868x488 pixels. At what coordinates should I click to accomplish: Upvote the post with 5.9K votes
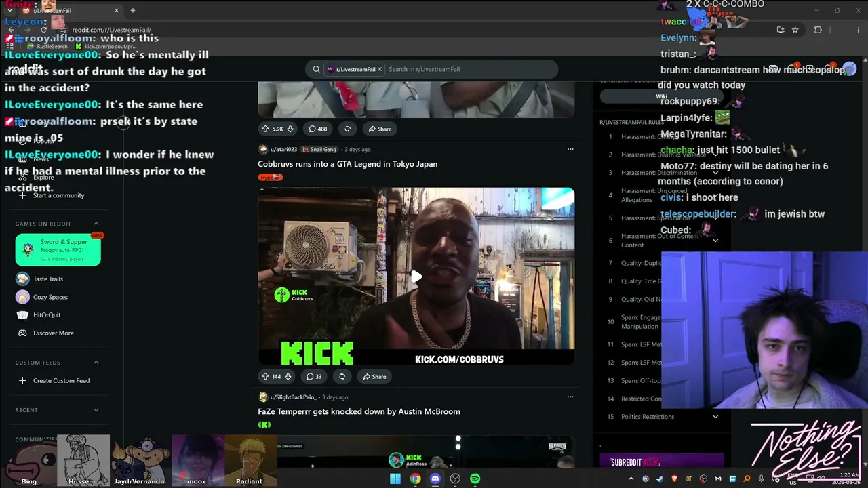(x=265, y=129)
